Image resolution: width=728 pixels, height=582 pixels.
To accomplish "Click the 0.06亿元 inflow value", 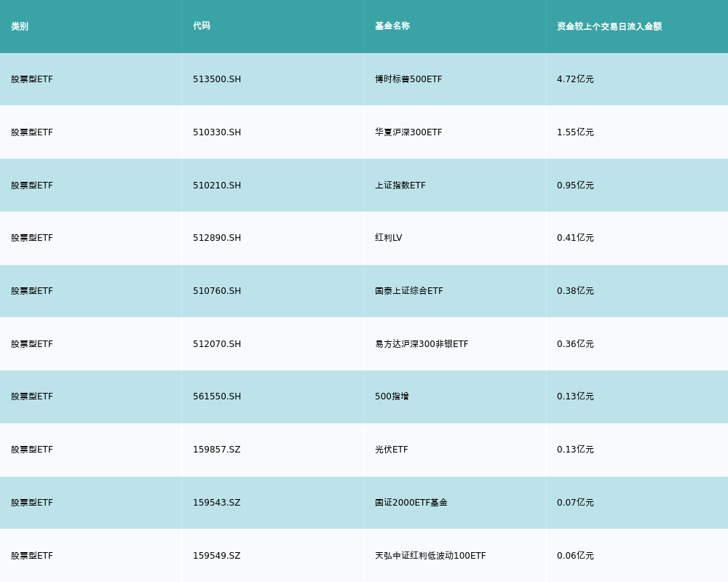I will pos(575,556).
